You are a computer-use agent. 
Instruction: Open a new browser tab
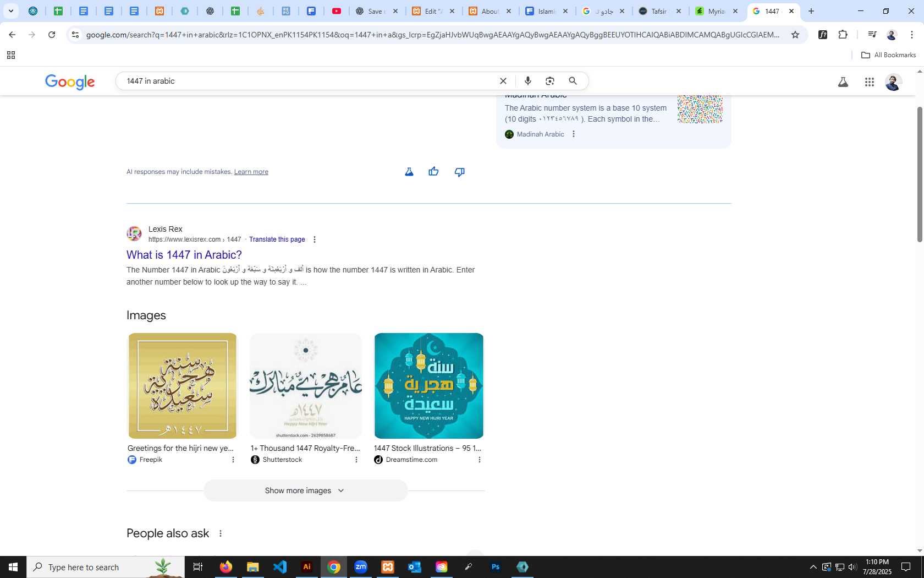coord(811,11)
